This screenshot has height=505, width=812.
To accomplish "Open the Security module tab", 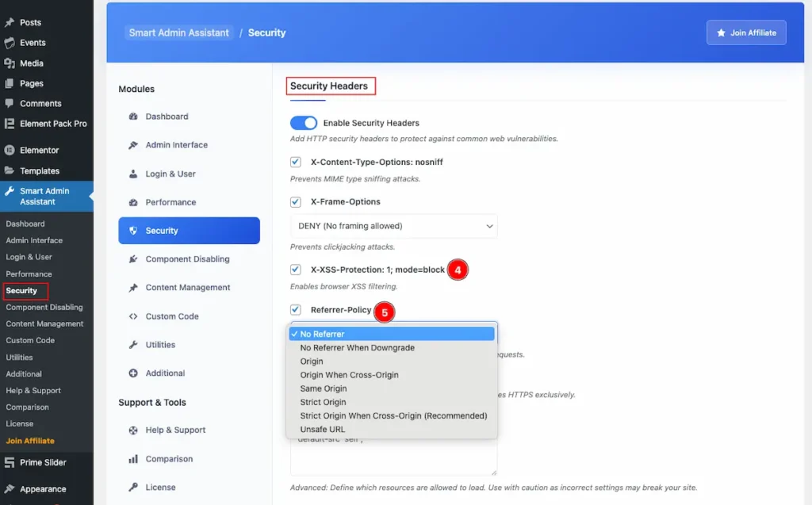I will click(x=189, y=231).
